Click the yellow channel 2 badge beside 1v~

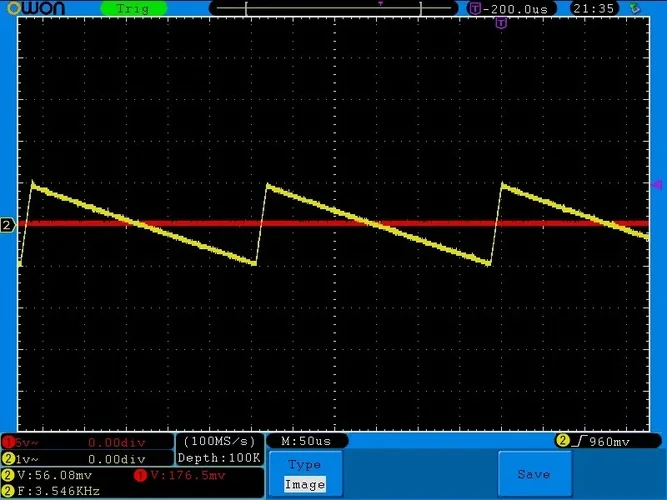pyautogui.click(x=8, y=459)
